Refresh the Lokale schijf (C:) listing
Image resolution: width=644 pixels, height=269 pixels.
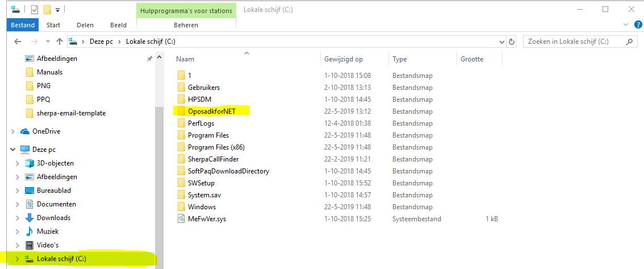click(512, 42)
